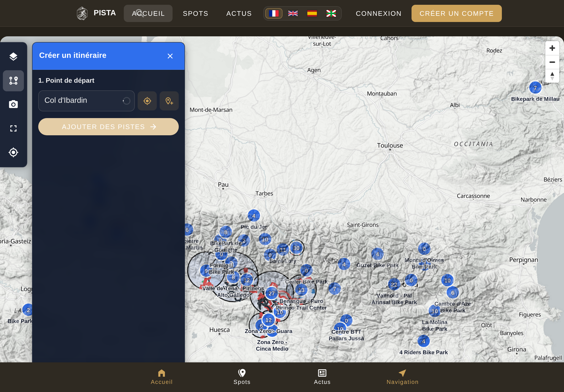Open the Actus top menu
The height and width of the screenshot is (392, 564).
(x=239, y=14)
